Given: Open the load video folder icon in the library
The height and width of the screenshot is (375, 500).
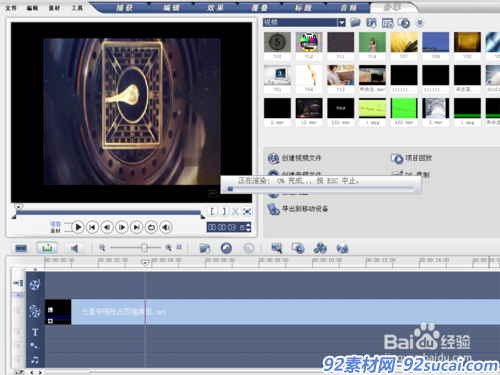Looking at the screenshot, I should pos(355,23).
